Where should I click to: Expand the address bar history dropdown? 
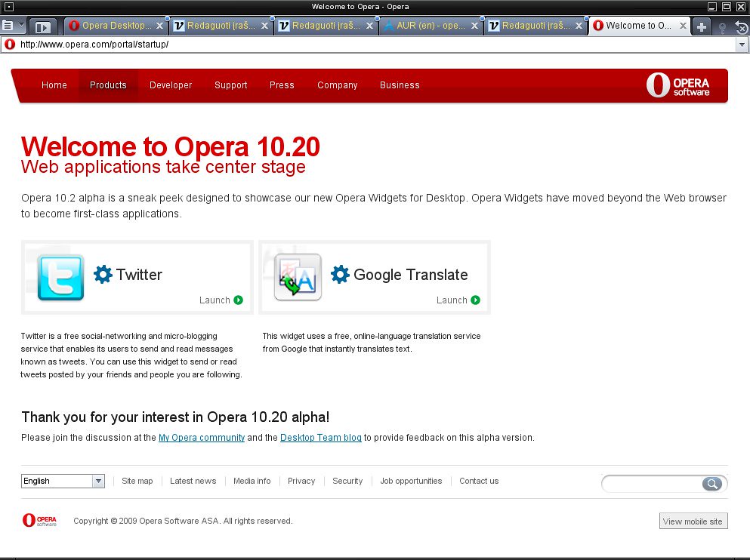click(x=742, y=45)
